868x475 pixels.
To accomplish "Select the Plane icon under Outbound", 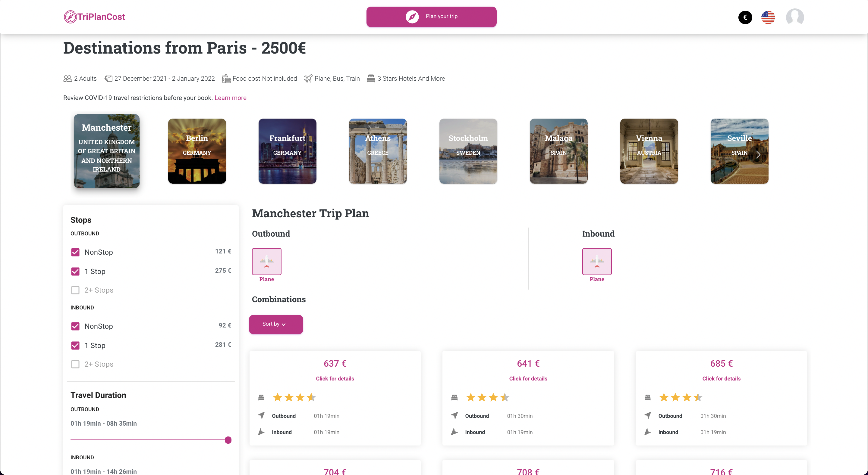I will click(266, 261).
